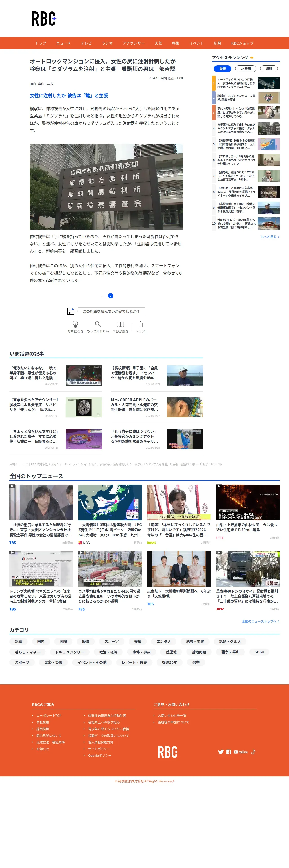Click the lightbulb 参考になる reaction icon

(75, 324)
